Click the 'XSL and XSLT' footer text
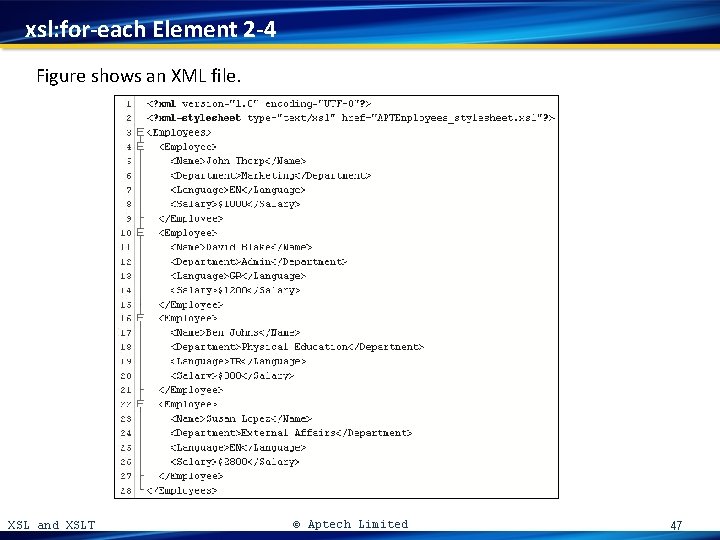This screenshot has height=540, width=720. coord(51,525)
